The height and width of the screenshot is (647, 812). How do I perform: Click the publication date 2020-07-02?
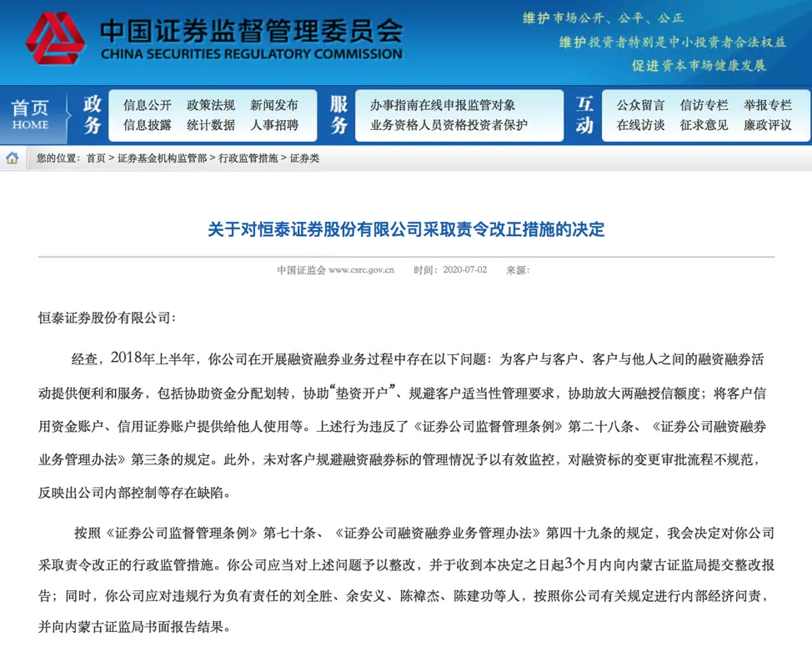coord(464,270)
